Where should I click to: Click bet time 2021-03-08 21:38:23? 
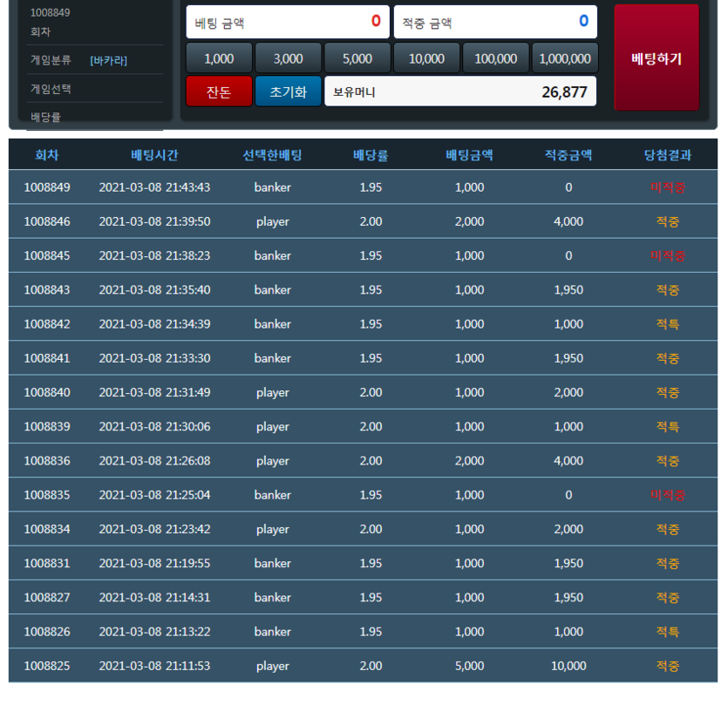(154, 255)
